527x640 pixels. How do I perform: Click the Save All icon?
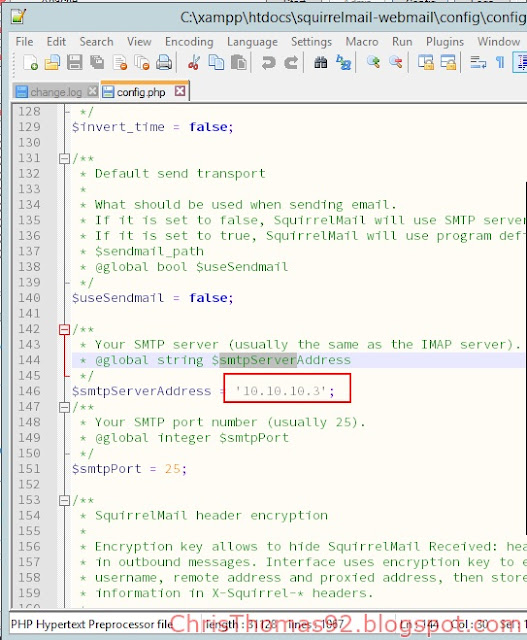[x=97, y=62]
